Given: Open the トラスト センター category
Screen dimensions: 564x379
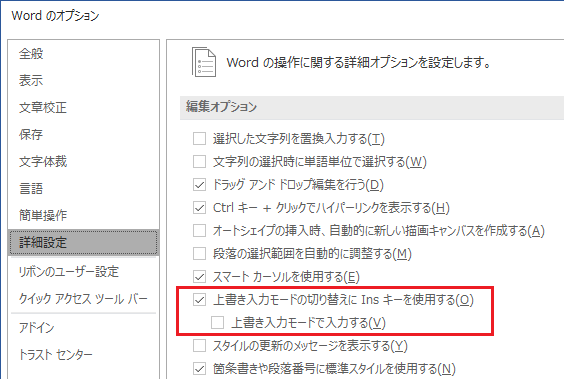Looking at the screenshot, I should (x=83, y=355).
